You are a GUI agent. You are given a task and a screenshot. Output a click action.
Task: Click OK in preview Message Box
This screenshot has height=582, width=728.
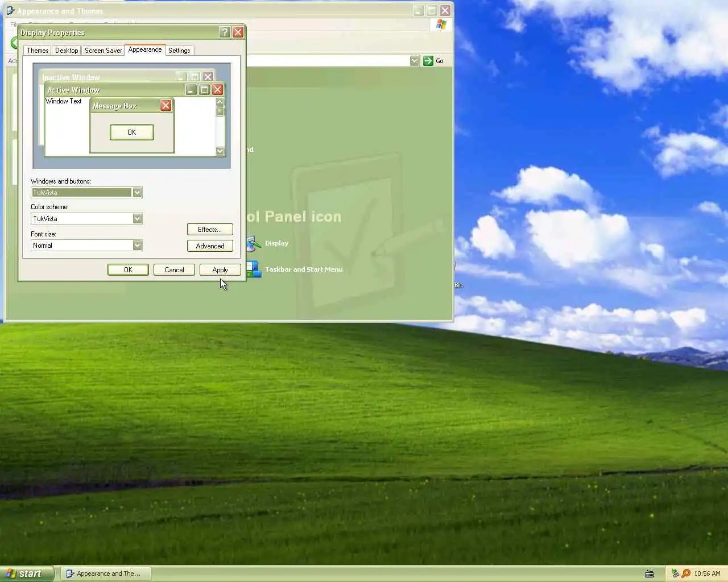131,132
